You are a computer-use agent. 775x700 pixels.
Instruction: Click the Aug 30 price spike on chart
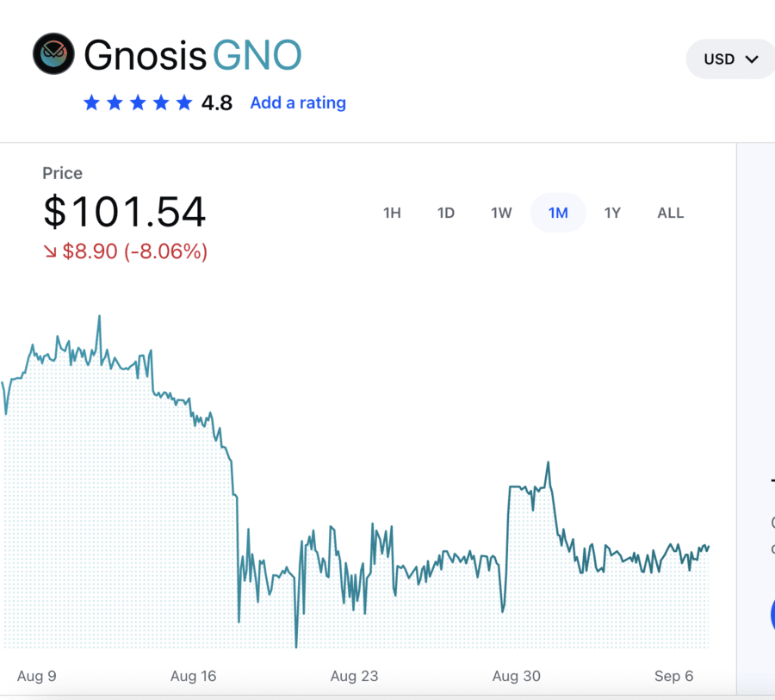(548, 462)
